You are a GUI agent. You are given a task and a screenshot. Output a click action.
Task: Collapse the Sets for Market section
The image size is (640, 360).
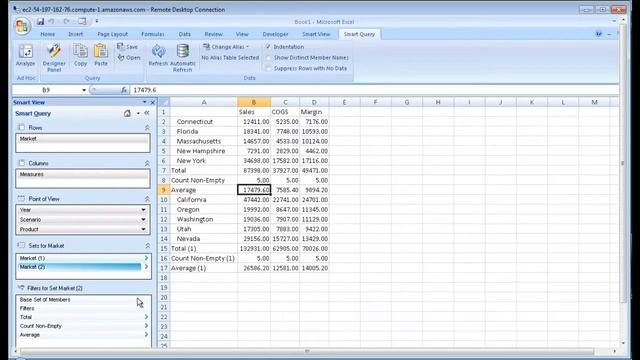coord(147,246)
